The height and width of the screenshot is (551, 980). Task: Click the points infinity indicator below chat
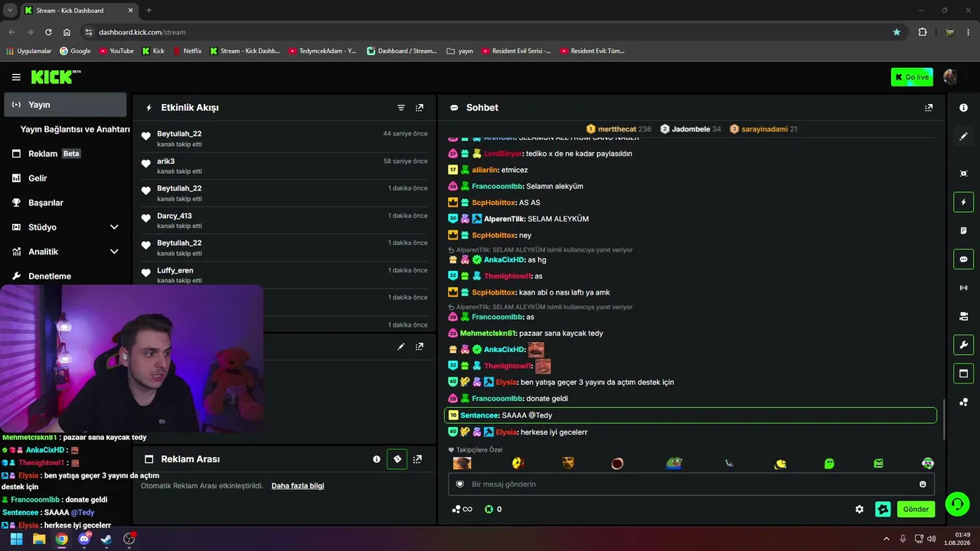(462, 509)
